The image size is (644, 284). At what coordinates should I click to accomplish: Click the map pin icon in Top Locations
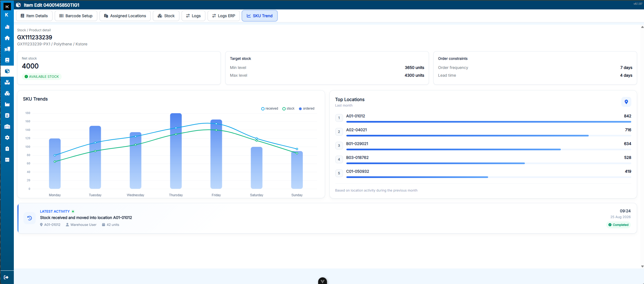coord(626,102)
